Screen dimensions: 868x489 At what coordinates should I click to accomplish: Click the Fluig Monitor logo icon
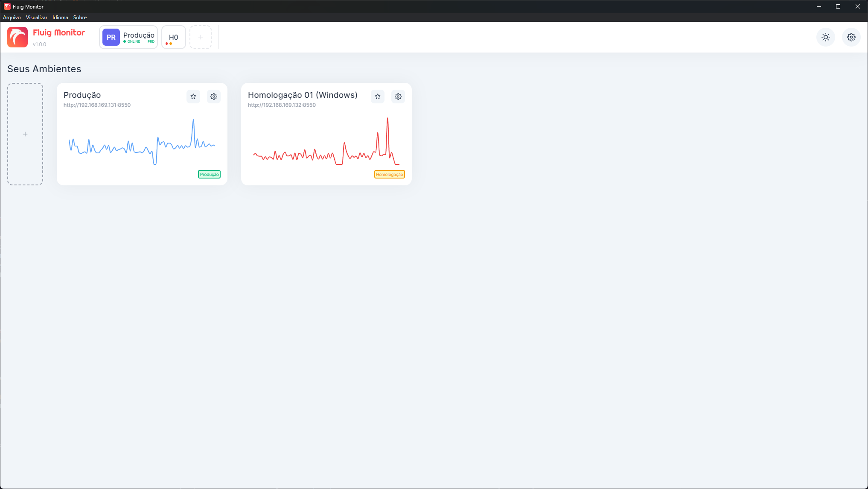[x=17, y=37]
